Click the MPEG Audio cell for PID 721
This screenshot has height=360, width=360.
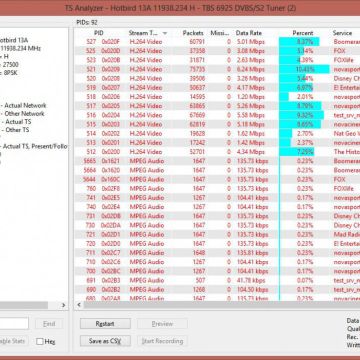[147, 234]
